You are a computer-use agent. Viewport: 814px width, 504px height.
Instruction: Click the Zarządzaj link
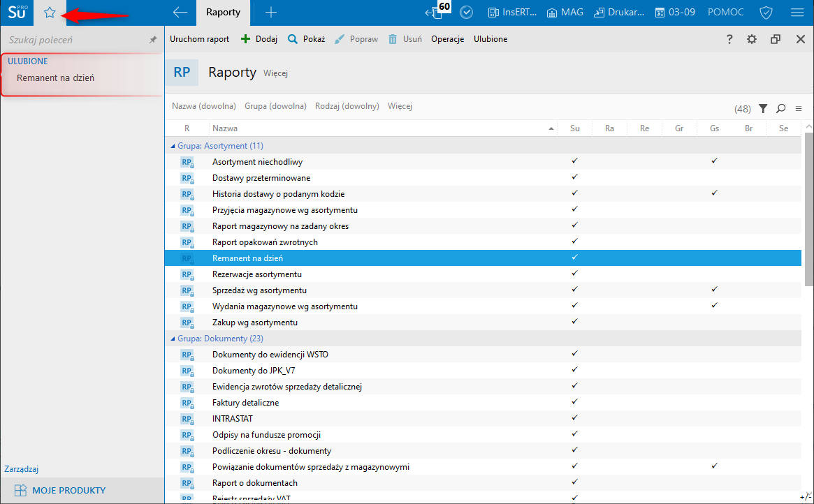(x=21, y=469)
